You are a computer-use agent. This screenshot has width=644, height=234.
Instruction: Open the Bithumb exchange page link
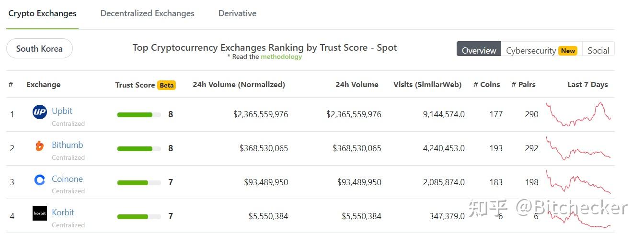pos(67,145)
